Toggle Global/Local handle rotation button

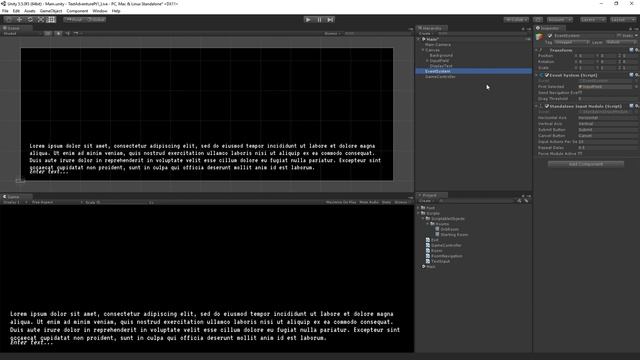pyautogui.click(x=96, y=20)
